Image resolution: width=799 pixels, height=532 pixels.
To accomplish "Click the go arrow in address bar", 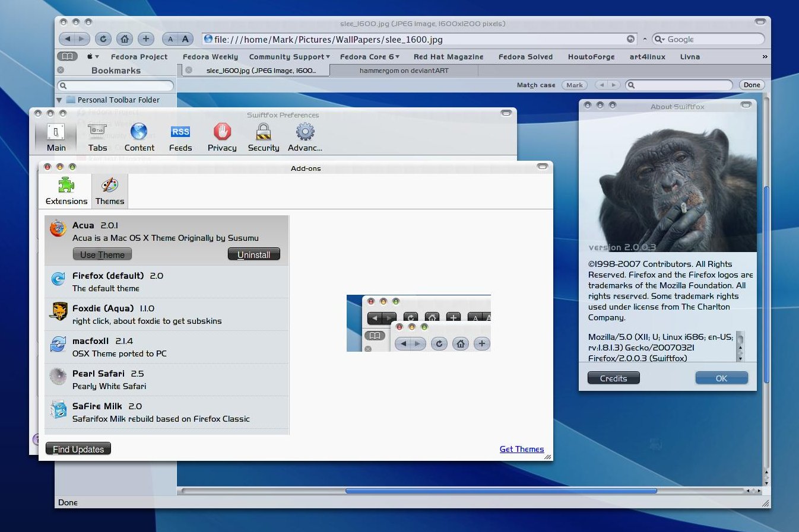I will pos(630,39).
